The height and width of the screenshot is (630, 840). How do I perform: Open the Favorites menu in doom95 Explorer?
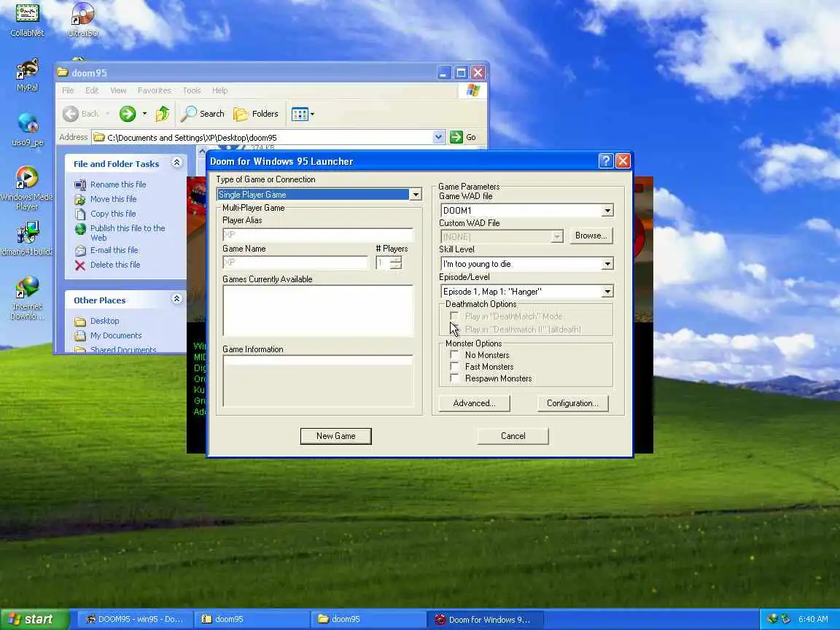point(155,90)
